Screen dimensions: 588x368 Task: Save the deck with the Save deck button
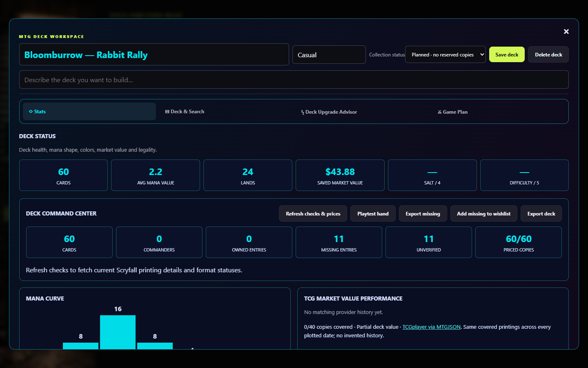pyautogui.click(x=507, y=54)
